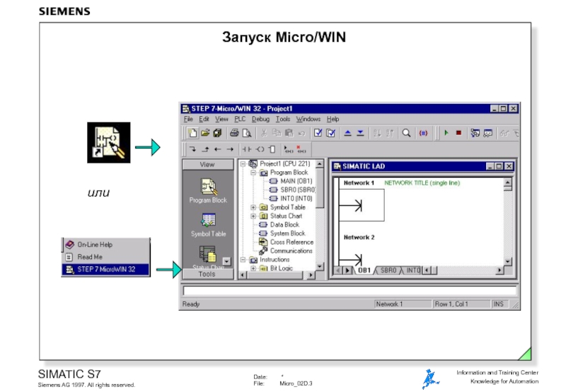Click the Insert Network icon
This screenshot has width=566, height=392.
tap(289, 149)
